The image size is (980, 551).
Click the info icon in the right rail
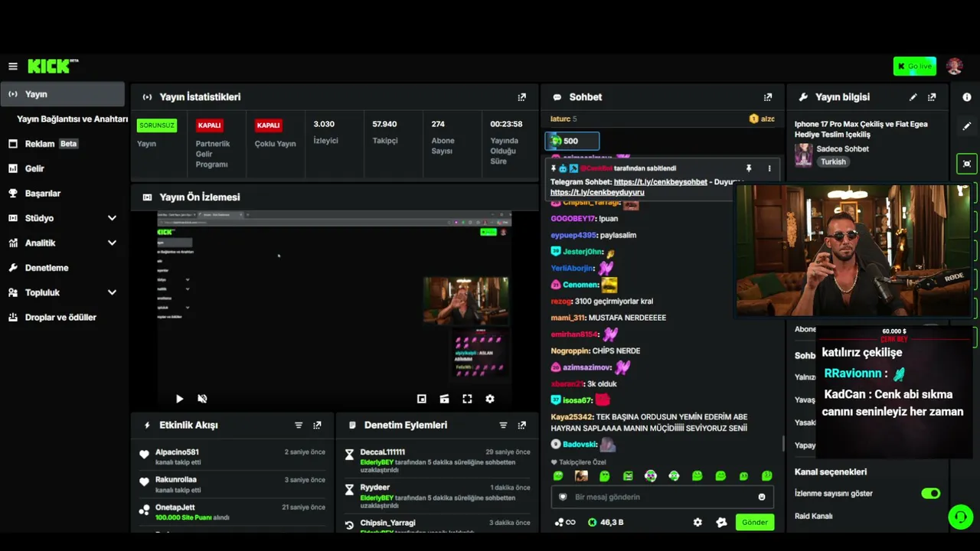pos(967,97)
